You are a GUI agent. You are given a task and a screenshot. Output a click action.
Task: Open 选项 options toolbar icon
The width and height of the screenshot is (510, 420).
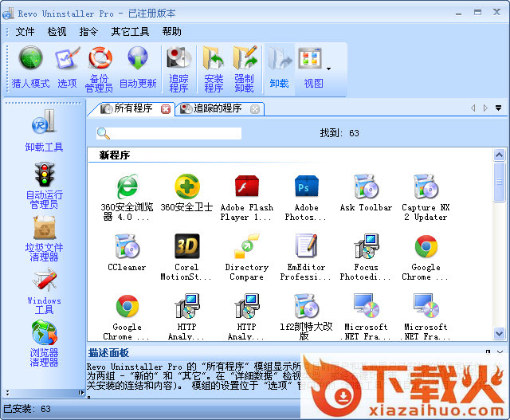pyautogui.click(x=67, y=69)
